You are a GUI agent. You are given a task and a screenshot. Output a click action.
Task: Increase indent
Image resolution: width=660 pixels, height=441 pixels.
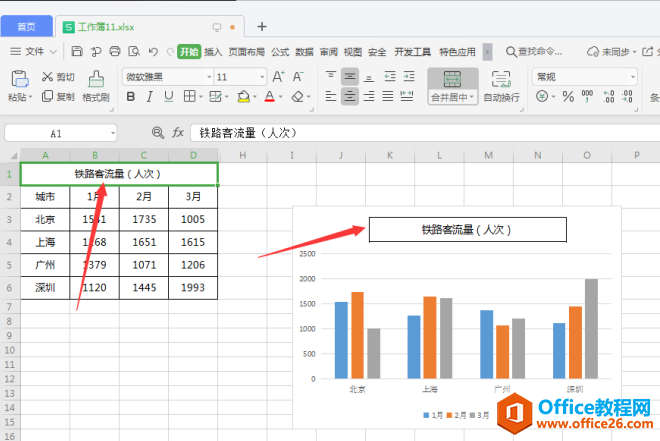coord(409,77)
